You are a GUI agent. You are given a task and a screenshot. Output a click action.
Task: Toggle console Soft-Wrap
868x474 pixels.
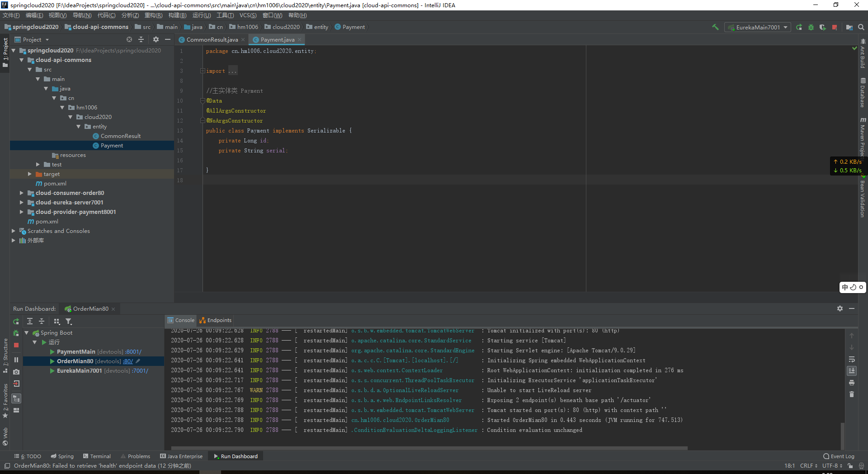click(x=852, y=359)
